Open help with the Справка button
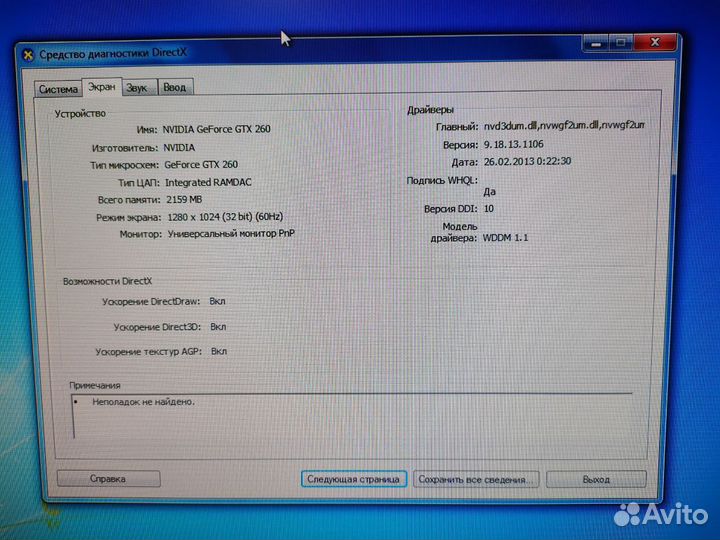720x540 pixels. (x=108, y=478)
